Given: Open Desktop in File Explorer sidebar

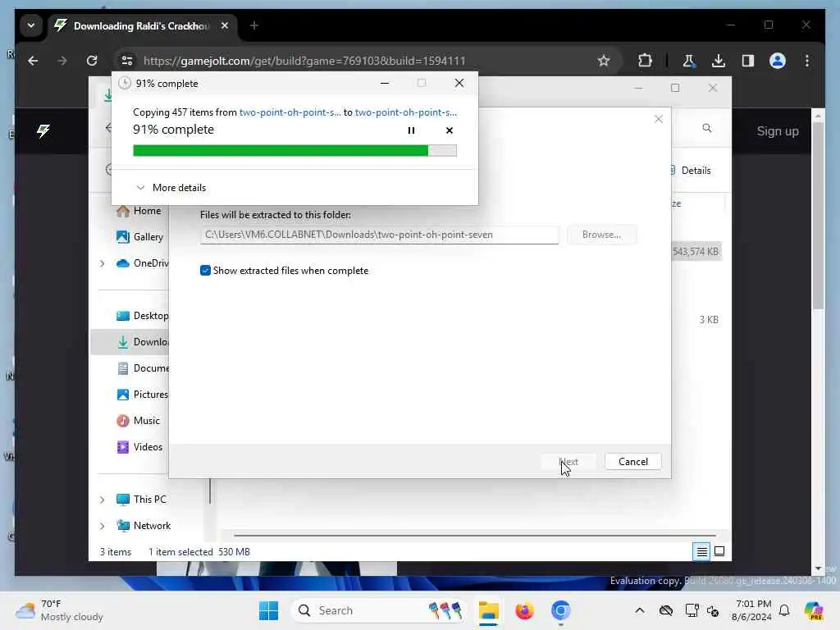Looking at the screenshot, I should pos(142,316).
